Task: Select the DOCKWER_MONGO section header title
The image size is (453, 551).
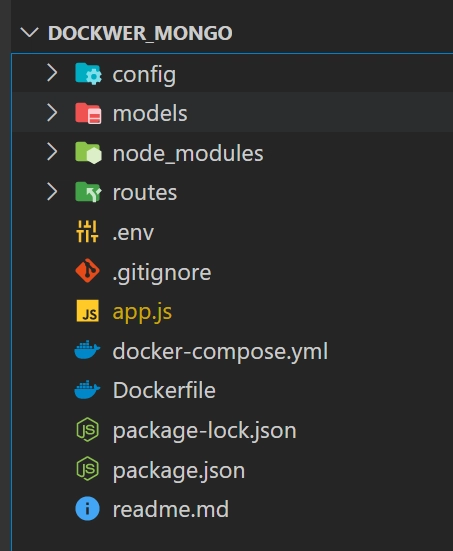Action: coord(140,33)
